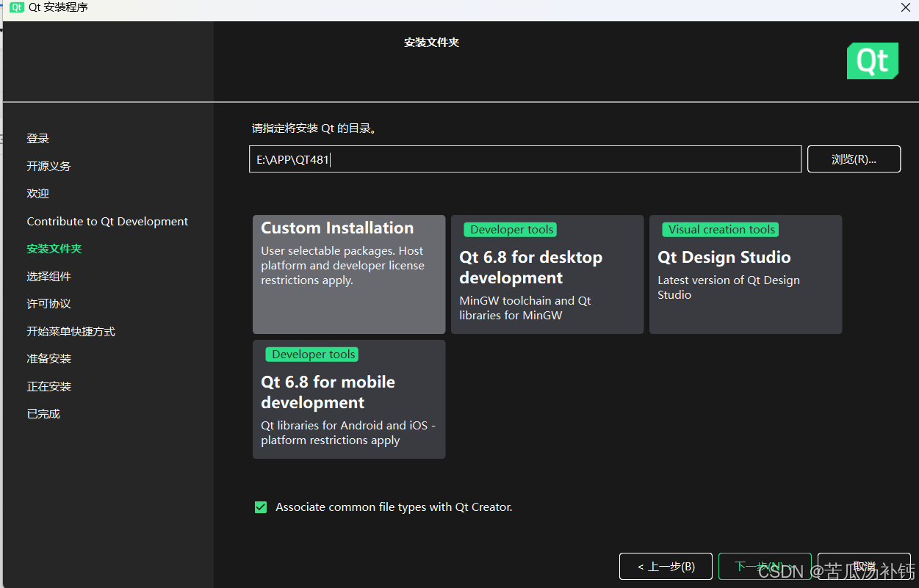Viewport: 919px width, 588px height.
Task: Click the MinGW toolchain description text
Action: pyautogui.click(x=525, y=308)
